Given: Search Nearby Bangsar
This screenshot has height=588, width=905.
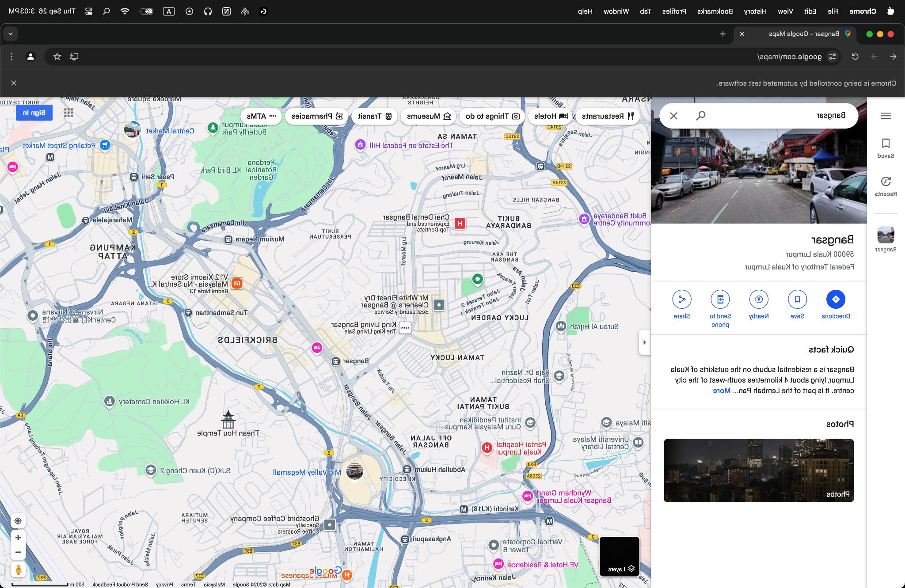Looking at the screenshot, I should click(759, 304).
